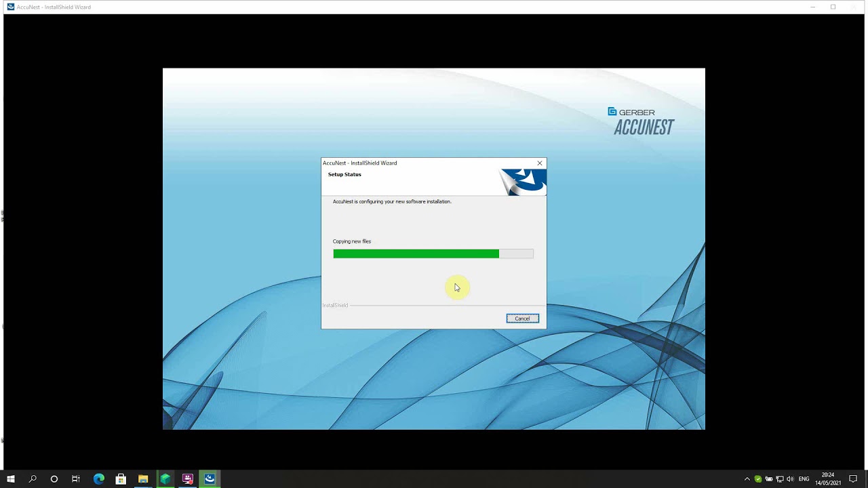The width and height of the screenshot is (868, 488).
Task: Click 'AccuNest is configuring your new software installation' text
Action: (x=392, y=201)
